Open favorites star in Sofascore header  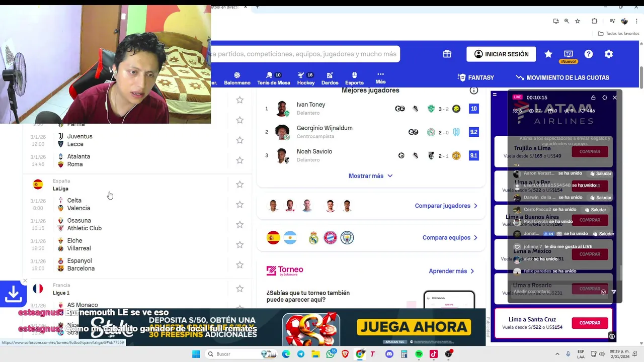(548, 54)
